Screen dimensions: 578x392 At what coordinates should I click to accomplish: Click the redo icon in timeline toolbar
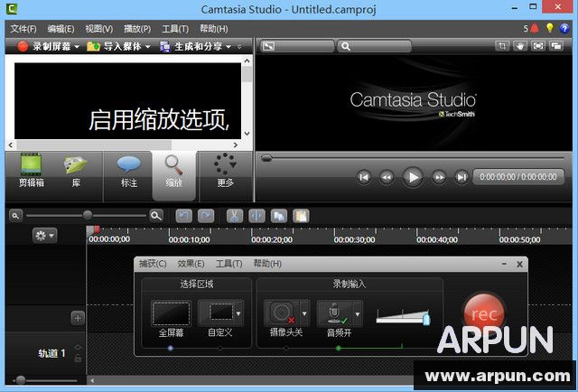click(x=206, y=216)
